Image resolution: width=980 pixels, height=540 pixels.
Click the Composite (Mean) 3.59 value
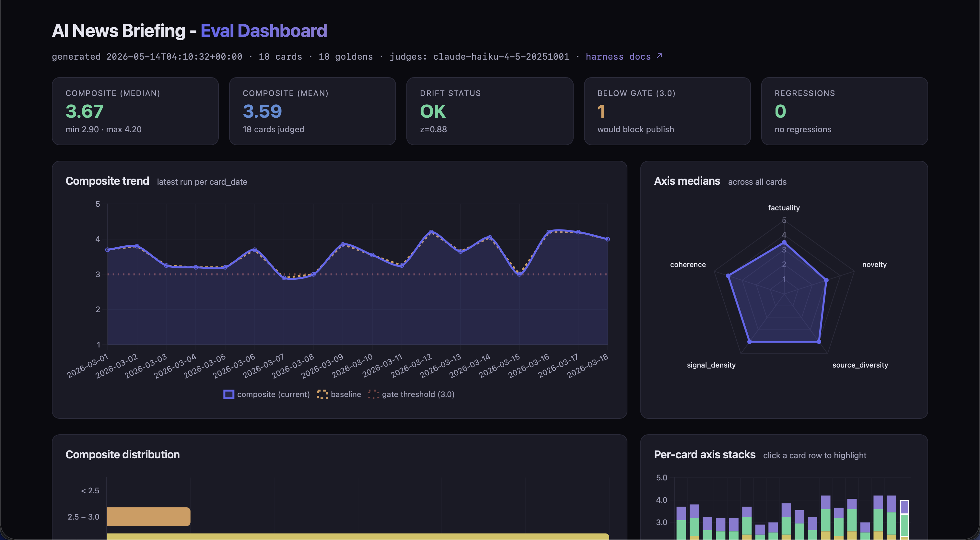coord(262,111)
